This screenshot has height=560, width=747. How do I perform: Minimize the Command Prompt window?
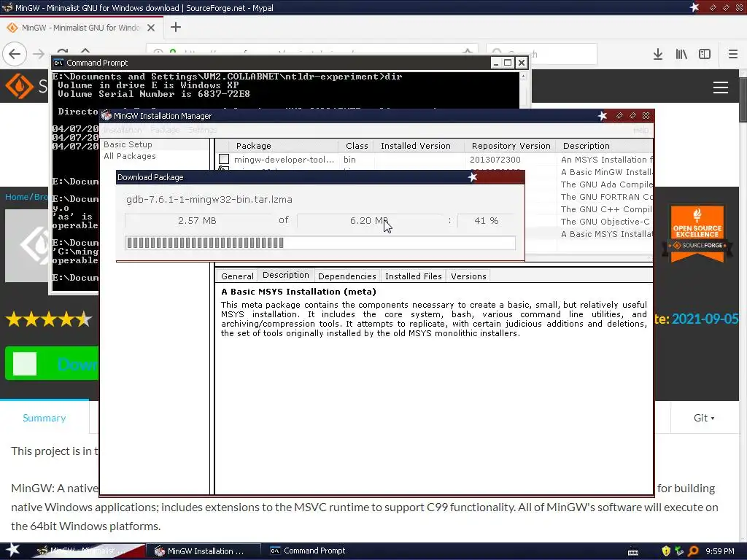pos(496,63)
